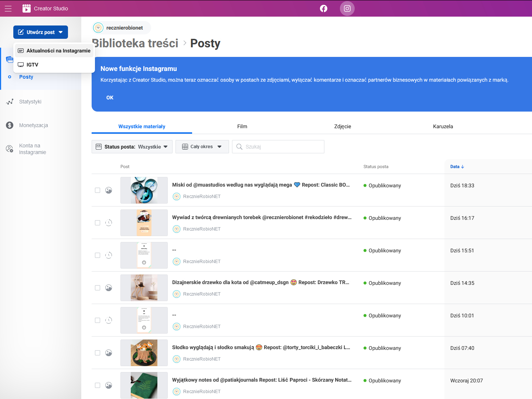Switch to the Facebook platform icon

(324, 8)
